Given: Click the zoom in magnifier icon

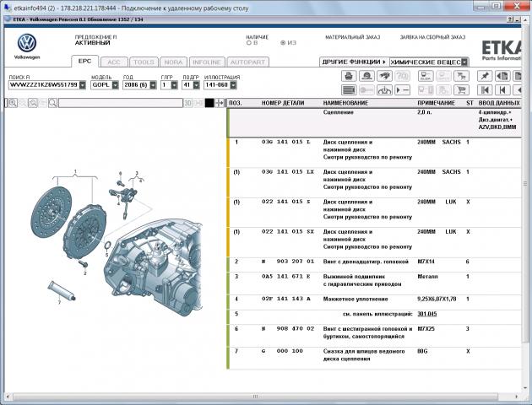Looking at the screenshot, I should click(x=13, y=103).
